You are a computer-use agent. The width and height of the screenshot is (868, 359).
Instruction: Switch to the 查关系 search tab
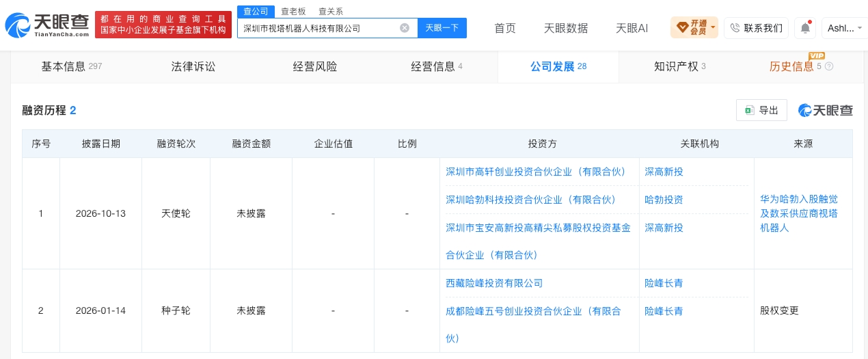pos(331,11)
